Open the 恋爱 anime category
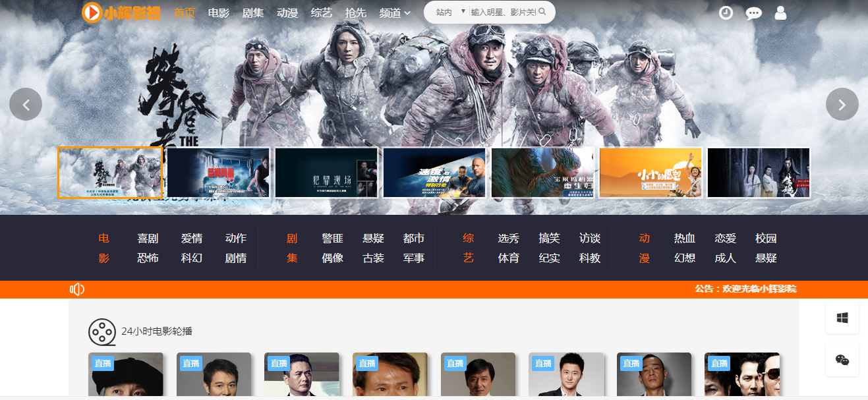 click(x=726, y=239)
